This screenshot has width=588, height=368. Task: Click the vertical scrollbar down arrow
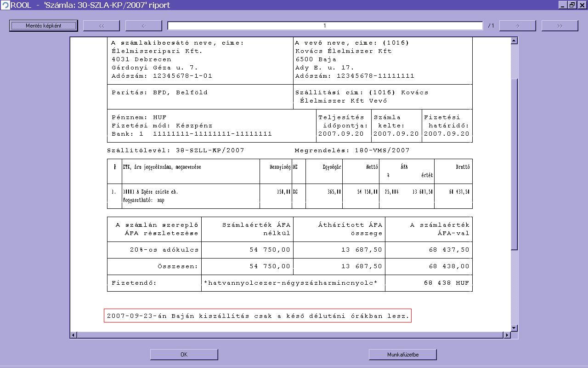point(514,328)
